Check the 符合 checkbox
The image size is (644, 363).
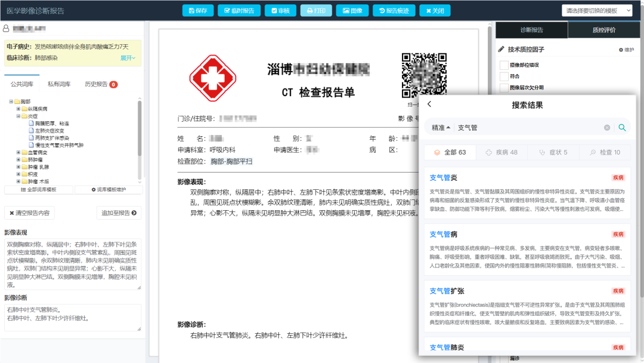504,76
